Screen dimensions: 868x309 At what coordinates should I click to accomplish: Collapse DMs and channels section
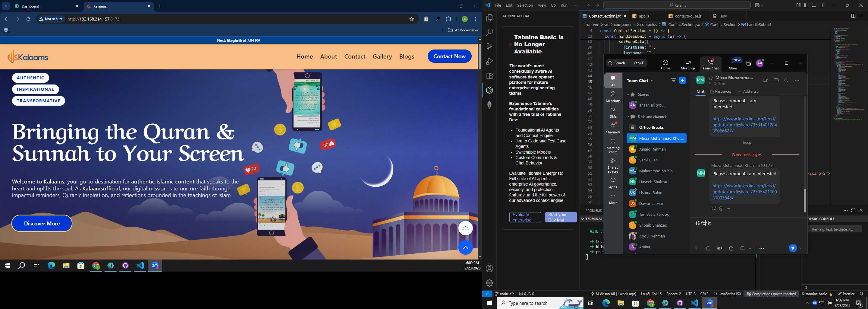coord(627,117)
